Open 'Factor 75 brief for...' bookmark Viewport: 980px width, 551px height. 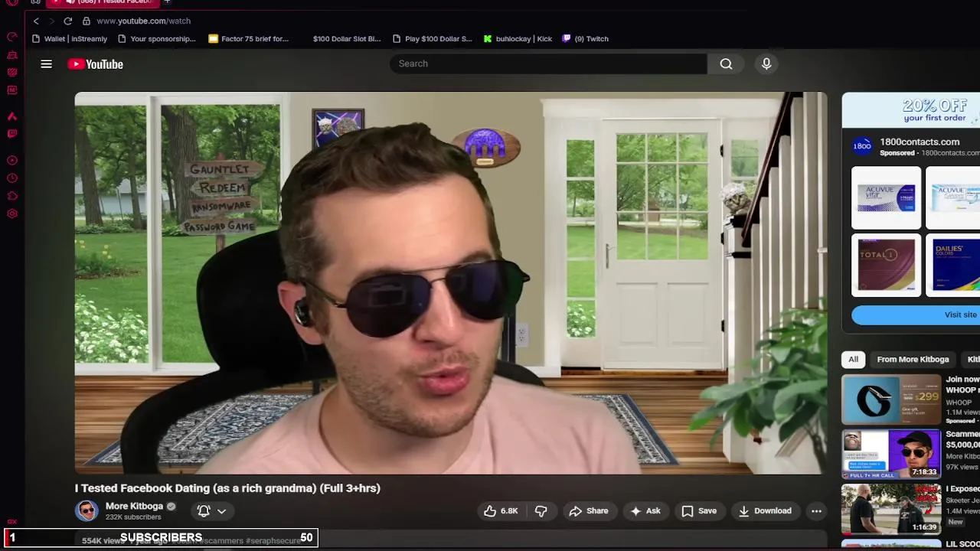249,38
